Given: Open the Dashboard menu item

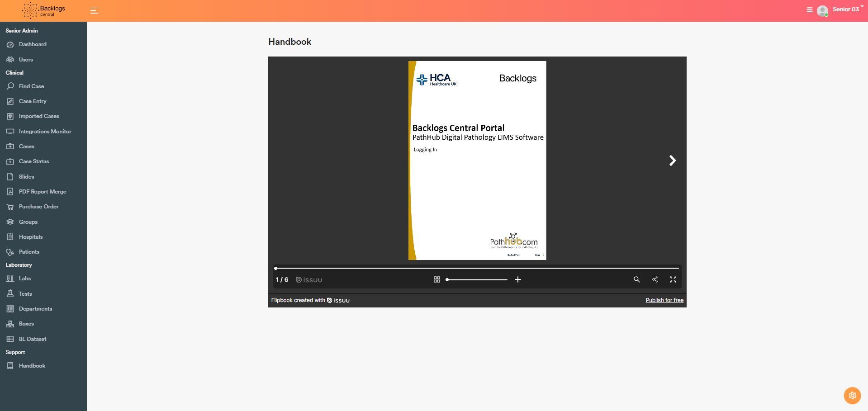Looking at the screenshot, I should pyautogui.click(x=33, y=44).
